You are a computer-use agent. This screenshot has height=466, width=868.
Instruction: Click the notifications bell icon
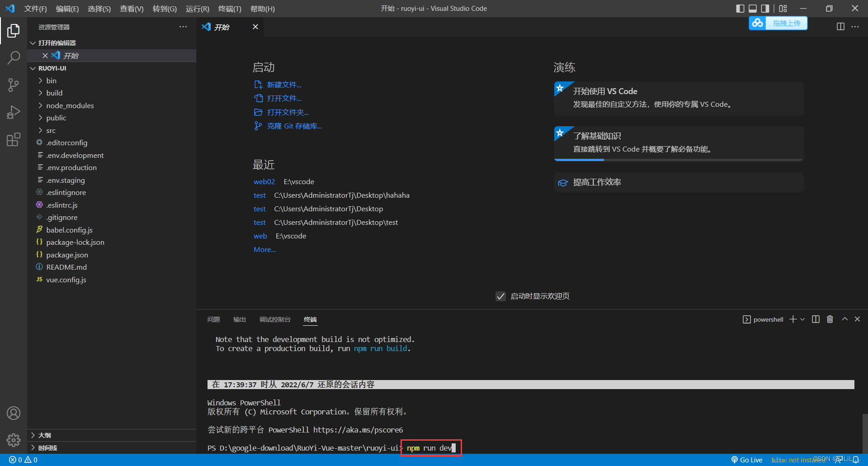pos(856,460)
